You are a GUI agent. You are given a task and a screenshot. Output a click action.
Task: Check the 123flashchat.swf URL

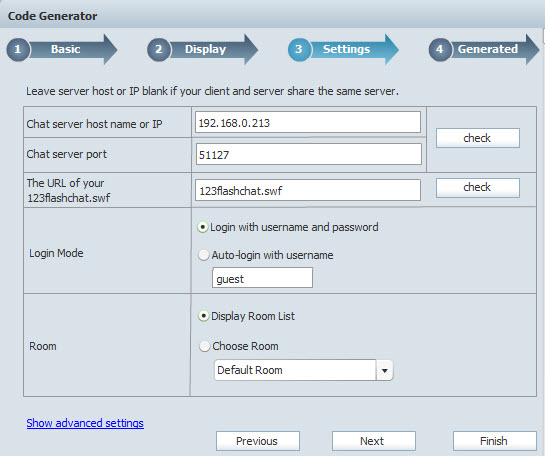pyautogui.click(x=478, y=188)
